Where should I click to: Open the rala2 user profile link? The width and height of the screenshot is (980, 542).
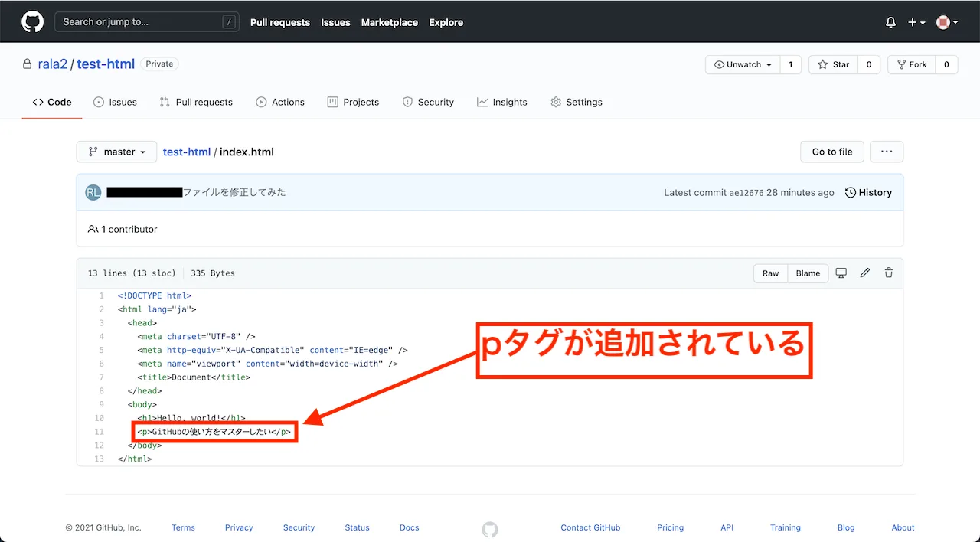click(x=53, y=64)
